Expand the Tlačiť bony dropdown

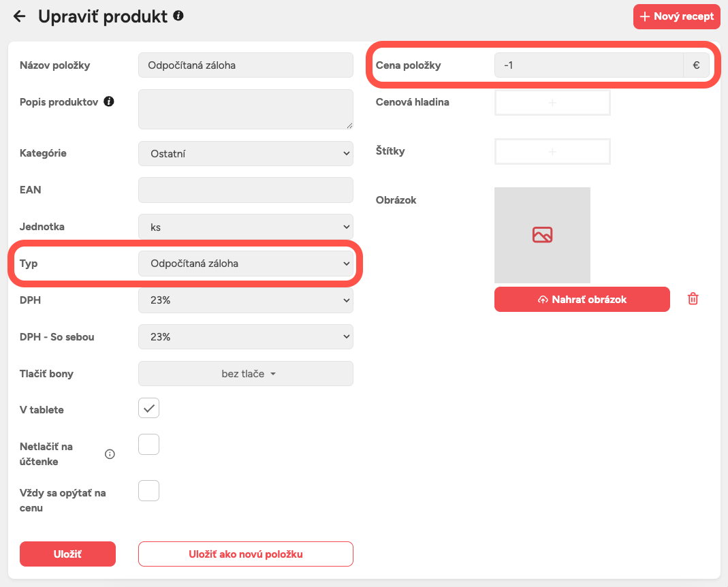tap(245, 374)
